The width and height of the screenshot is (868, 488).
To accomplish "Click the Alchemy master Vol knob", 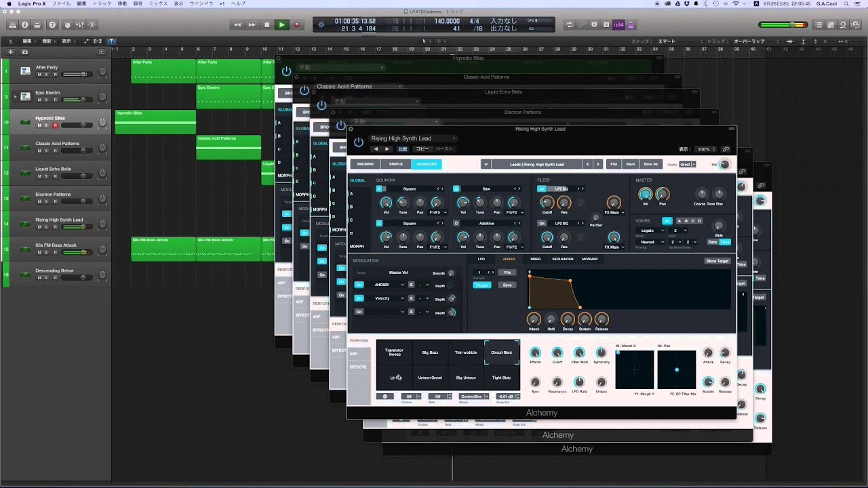I will click(645, 195).
